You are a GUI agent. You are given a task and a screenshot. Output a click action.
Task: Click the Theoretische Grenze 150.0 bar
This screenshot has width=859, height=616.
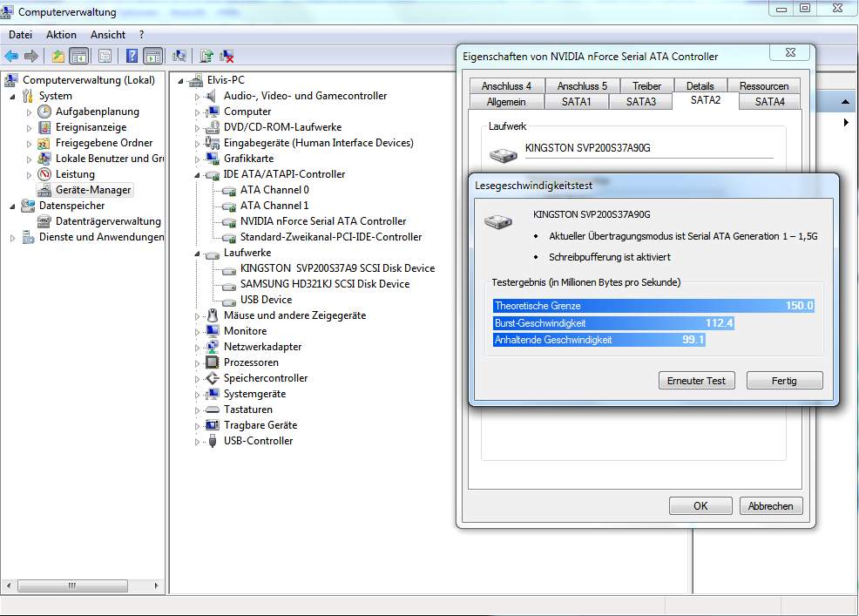pos(653,305)
